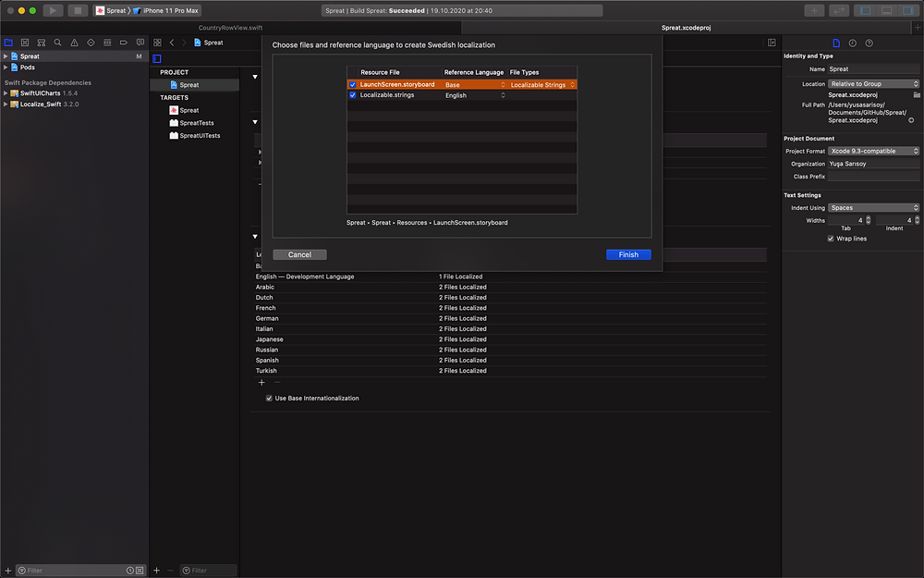Viewport: 924px width, 578px height.
Task: Stop the running scheme in the toolbar
Action: 78,10
